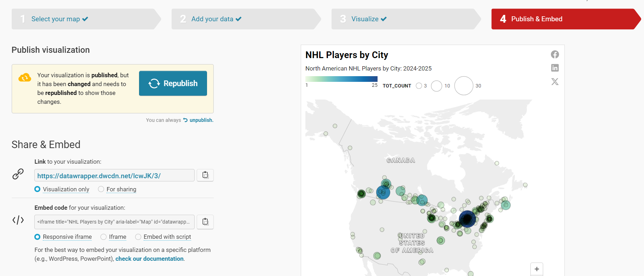Viewport: 644px width, 276px height.
Task: Click the embed code brackets icon
Action: [x=18, y=220]
